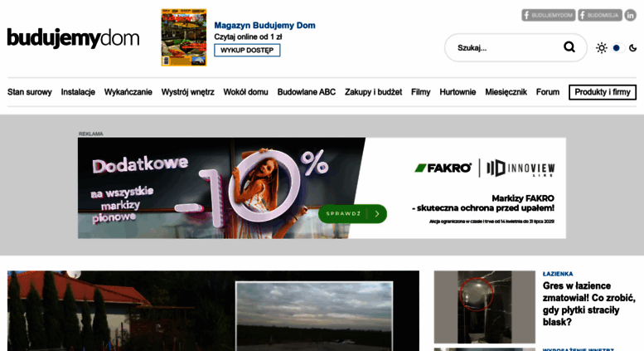Viewport: 644px width, 351px height.
Task: Click the Innoview Line logo in banner
Action: 521,168
